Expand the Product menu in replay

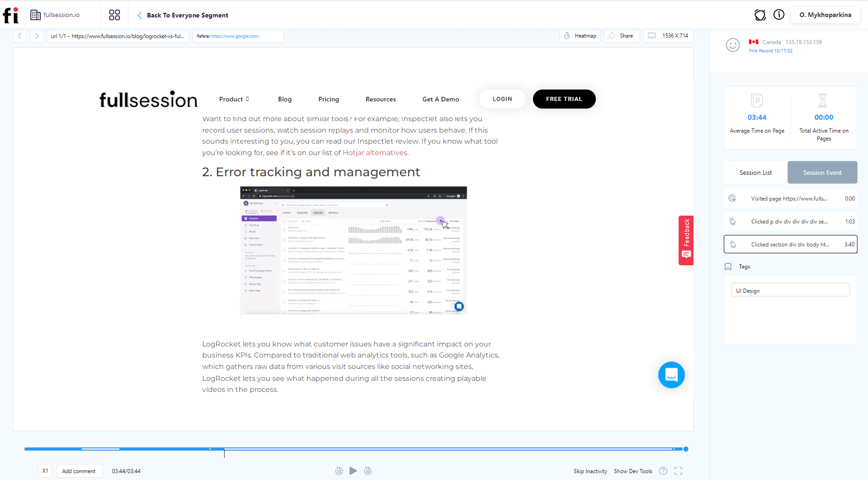(x=234, y=99)
